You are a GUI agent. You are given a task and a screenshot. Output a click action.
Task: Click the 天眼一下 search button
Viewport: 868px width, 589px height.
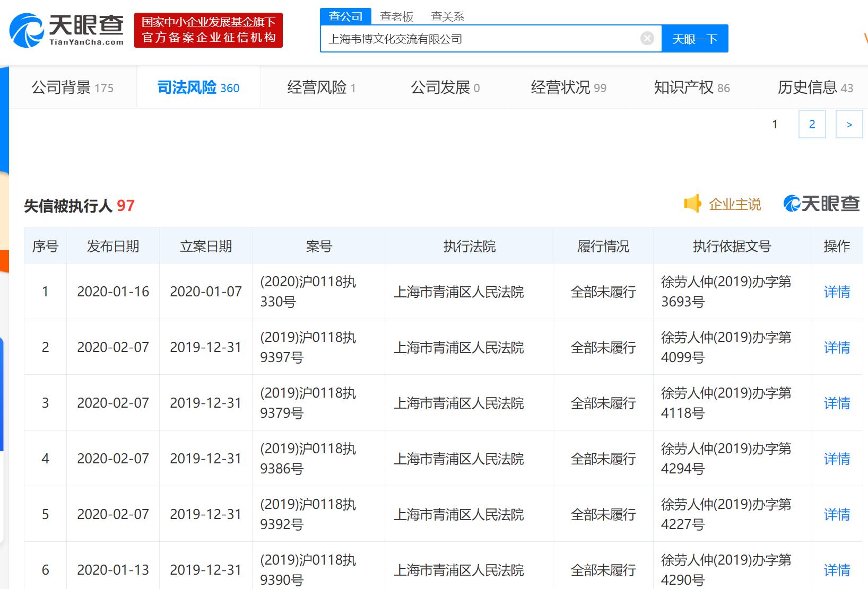(695, 39)
